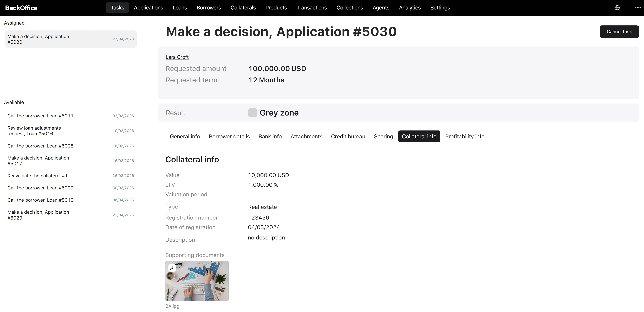Image resolution: width=644 pixels, height=312 pixels.
Task: Open the Credit bureau tab
Action: pos(348,136)
